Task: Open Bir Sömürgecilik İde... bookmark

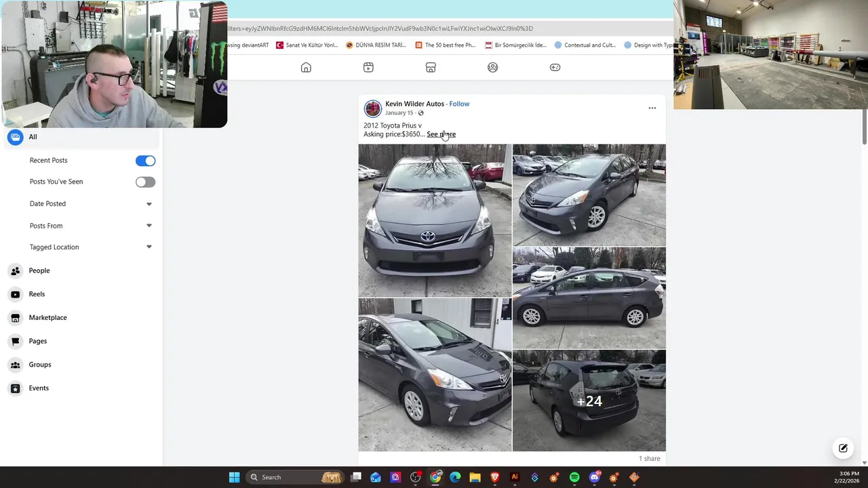Action: tap(515, 45)
